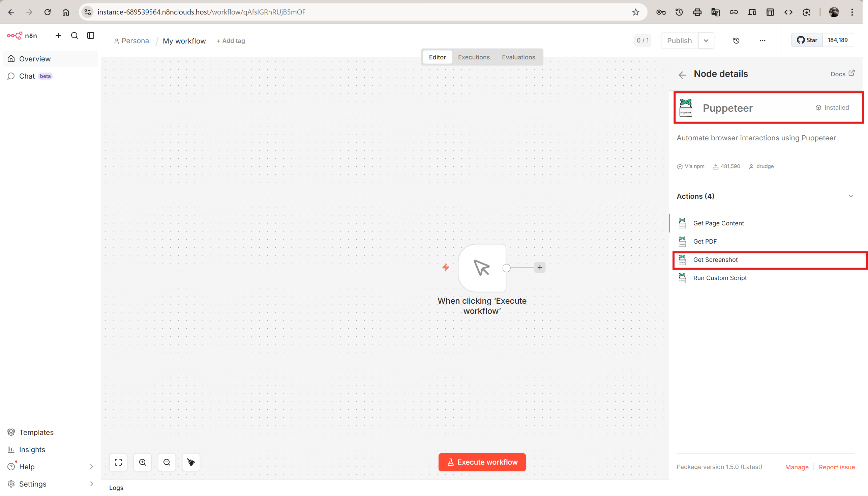Expand the Settings submenu
The image size is (868, 496).
tap(91, 484)
